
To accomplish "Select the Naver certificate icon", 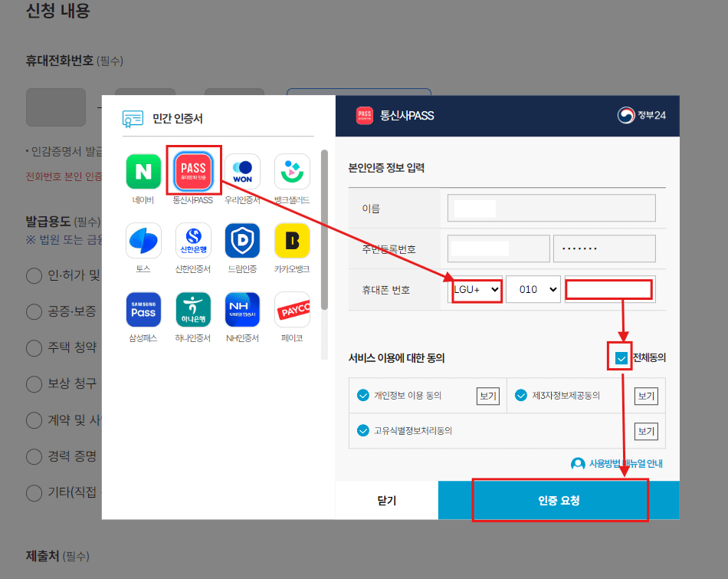I will 143,172.
